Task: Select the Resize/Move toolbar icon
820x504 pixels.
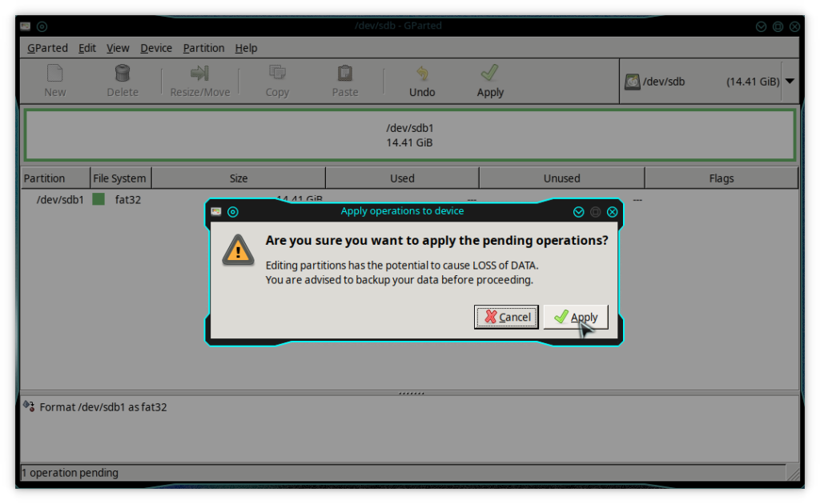Action: click(199, 81)
